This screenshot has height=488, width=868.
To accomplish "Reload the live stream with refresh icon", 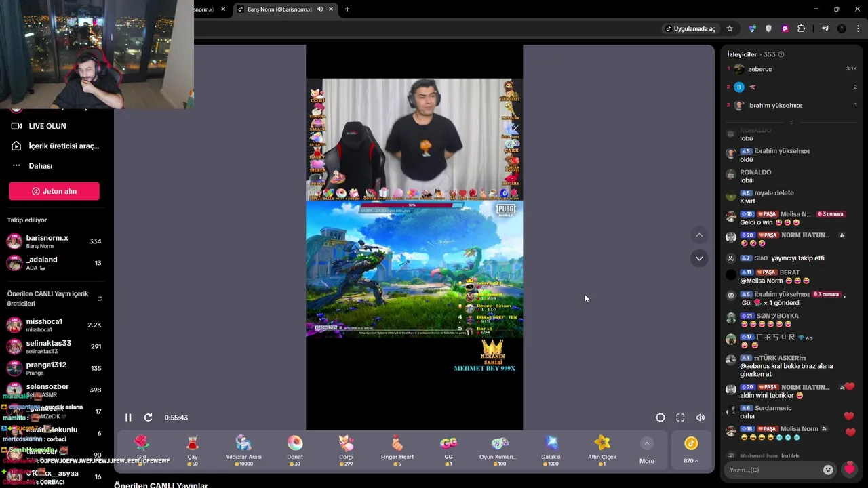I will coord(148,418).
